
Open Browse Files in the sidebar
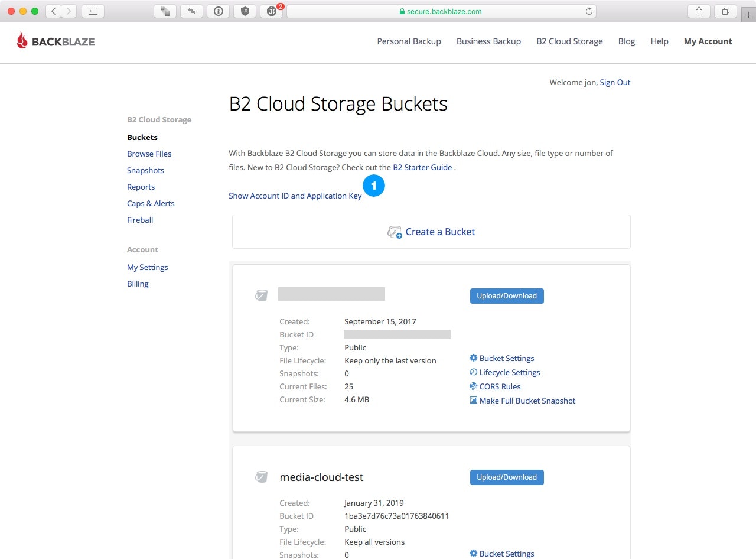pyautogui.click(x=149, y=154)
